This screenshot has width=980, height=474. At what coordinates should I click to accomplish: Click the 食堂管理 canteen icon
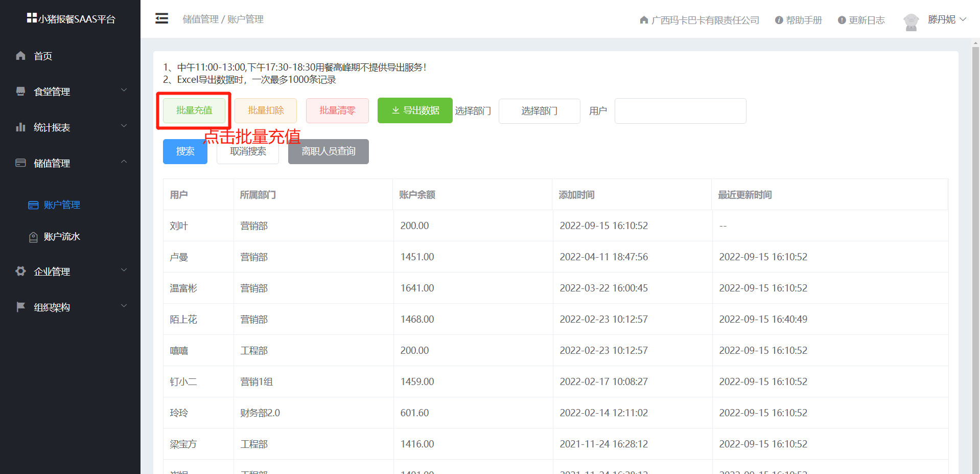(x=20, y=92)
